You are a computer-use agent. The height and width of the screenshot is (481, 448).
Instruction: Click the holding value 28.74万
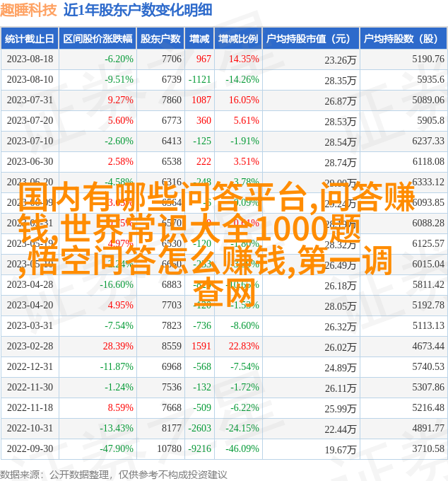pos(341,163)
